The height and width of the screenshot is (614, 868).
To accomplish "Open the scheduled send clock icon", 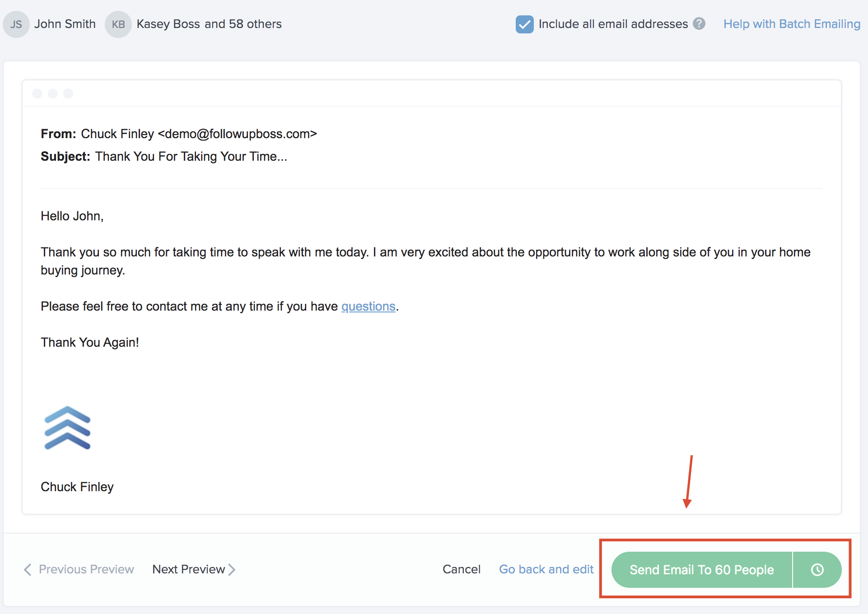I will coord(817,569).
